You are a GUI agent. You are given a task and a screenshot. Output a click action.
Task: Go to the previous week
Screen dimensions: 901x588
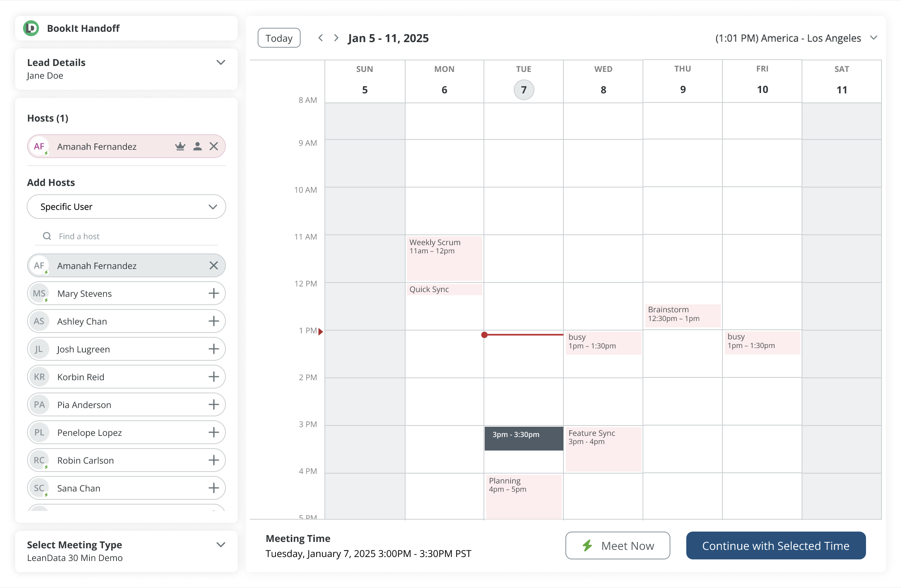point(320,38)
